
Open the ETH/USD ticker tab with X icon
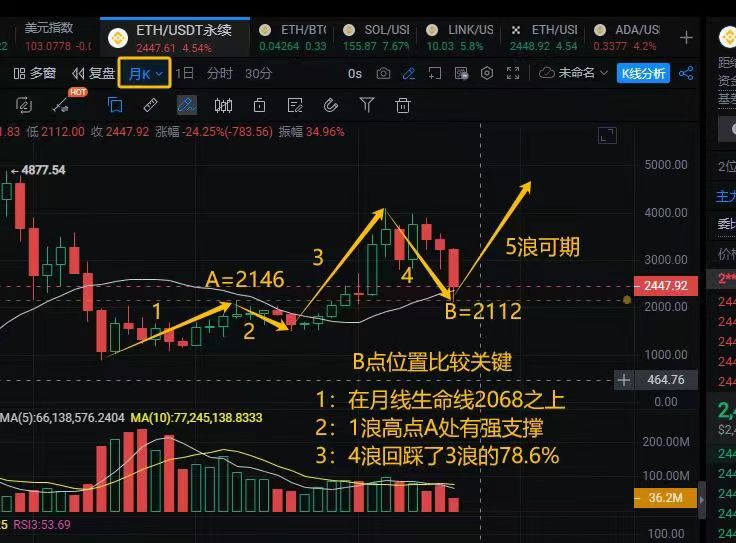click(544, 38)
